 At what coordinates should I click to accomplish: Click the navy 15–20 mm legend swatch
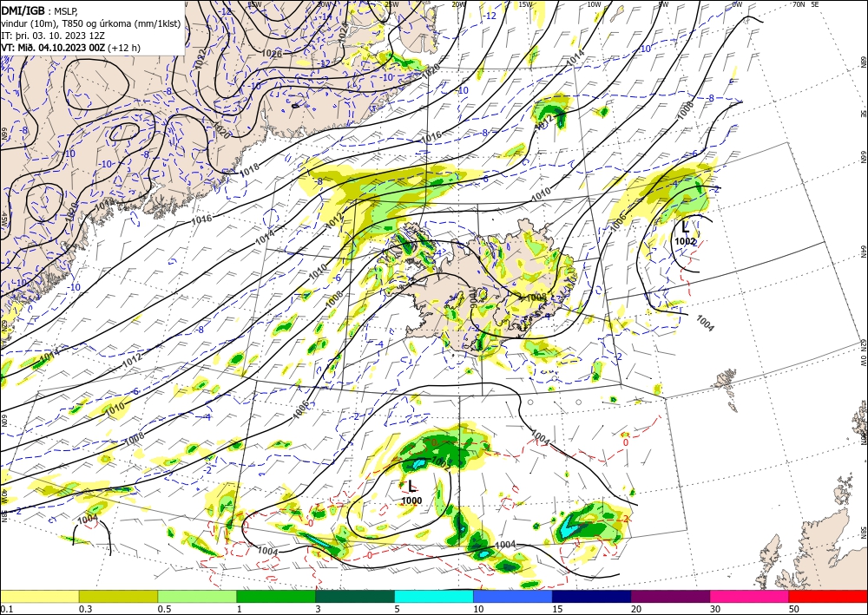coord(592,596)
